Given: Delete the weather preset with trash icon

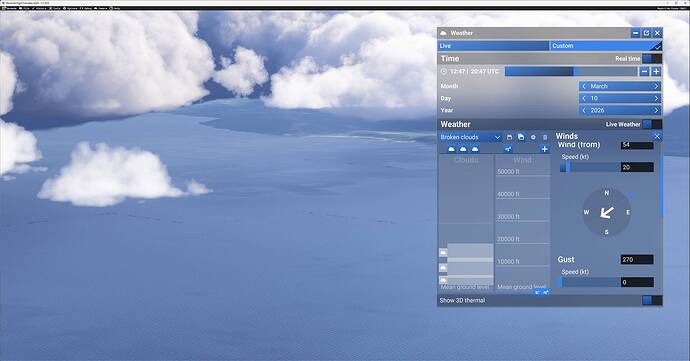Looking at the screenshot, I should point(545,137).
